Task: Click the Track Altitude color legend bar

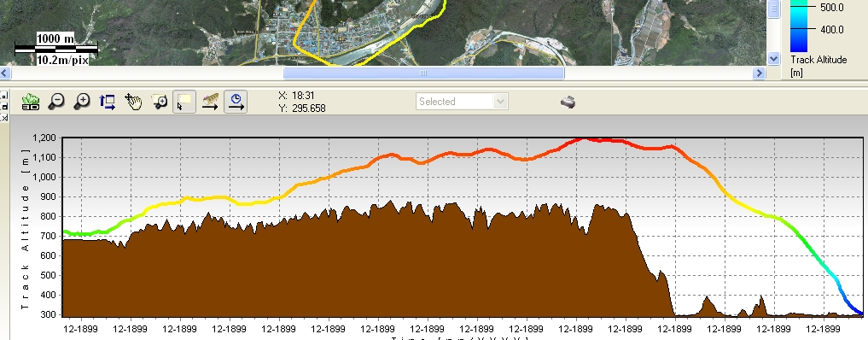Action: tap(799, 26)
